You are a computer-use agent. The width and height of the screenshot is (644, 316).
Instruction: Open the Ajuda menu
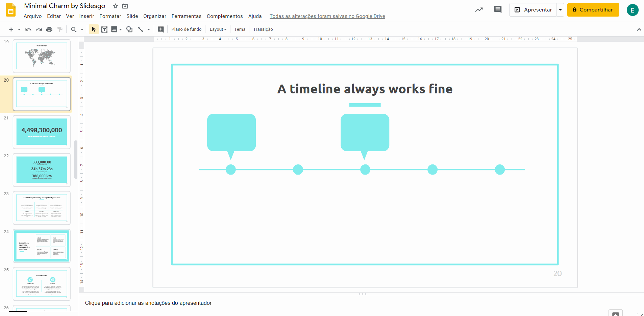255,16
